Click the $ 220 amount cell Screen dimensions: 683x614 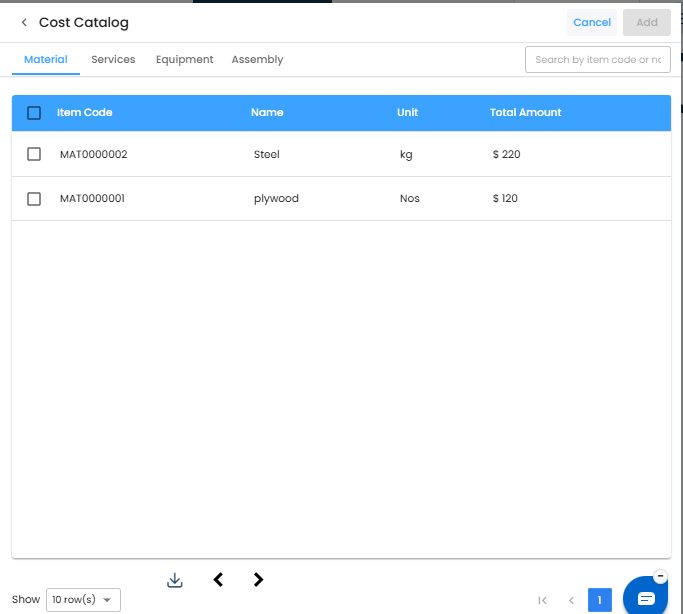(506, 154)
